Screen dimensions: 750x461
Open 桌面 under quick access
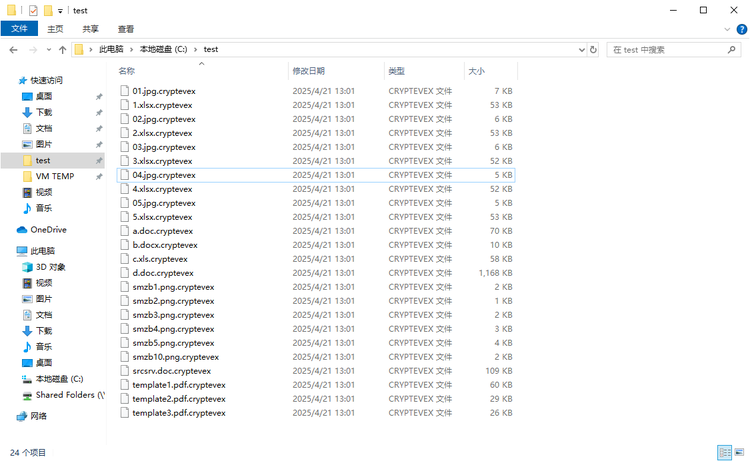[x=44, y=96]
